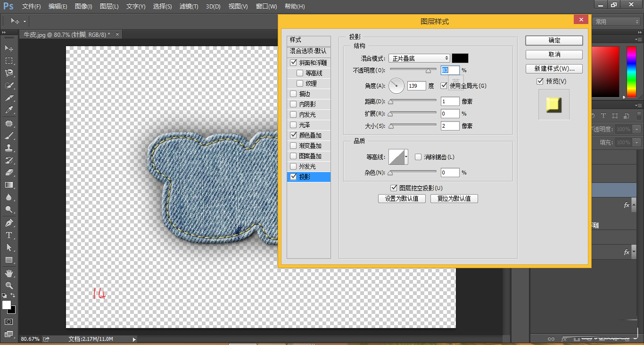Open the 常用 workspace dropdown
The image size is (644, 345).
pos(616,21)
